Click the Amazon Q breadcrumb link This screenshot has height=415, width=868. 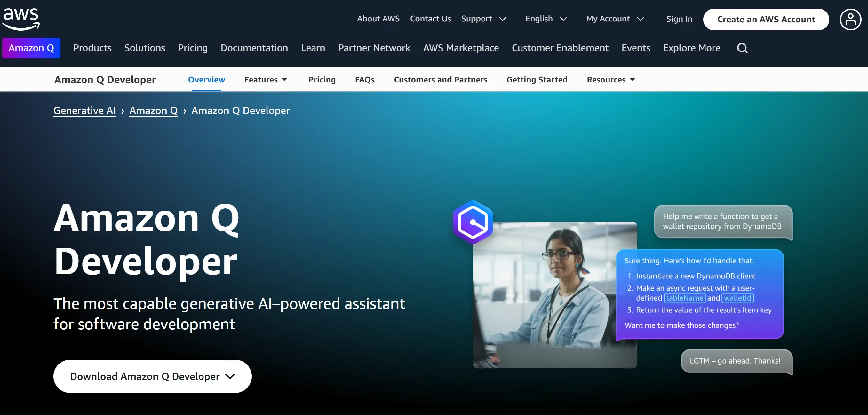(x=153, y=110)
